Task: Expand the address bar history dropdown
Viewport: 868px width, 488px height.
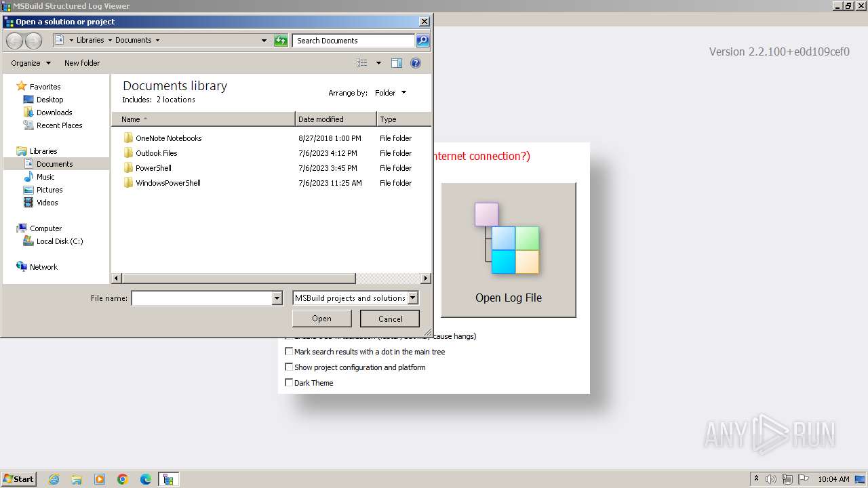Action: tap(264, 41)
